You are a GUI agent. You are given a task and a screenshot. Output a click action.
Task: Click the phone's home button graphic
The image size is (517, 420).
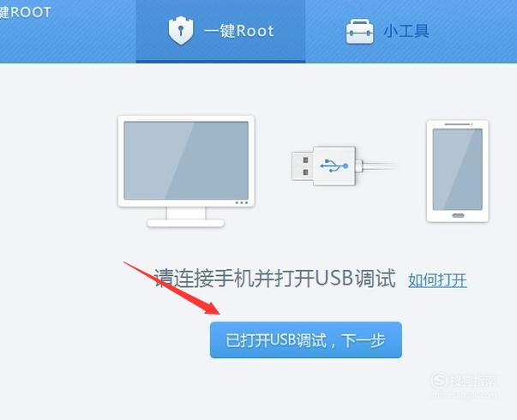pyautogui.click(x=458, y=216)
